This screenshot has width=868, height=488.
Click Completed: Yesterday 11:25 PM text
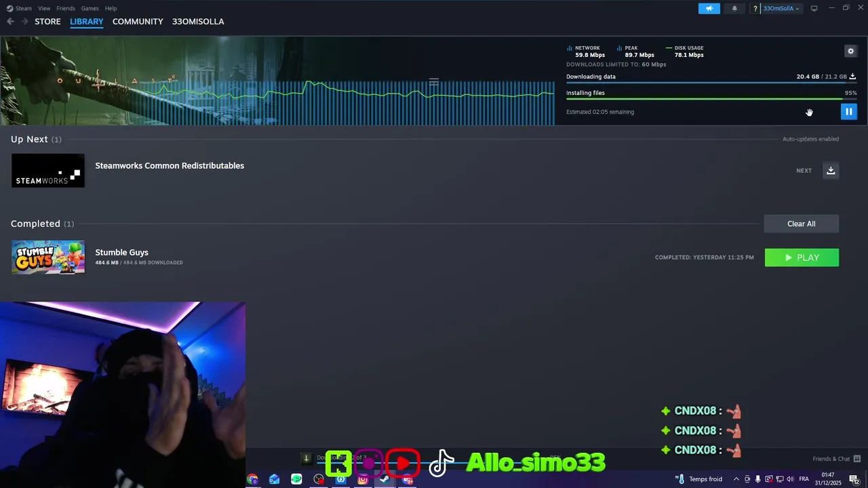click(x=704, y=258)
